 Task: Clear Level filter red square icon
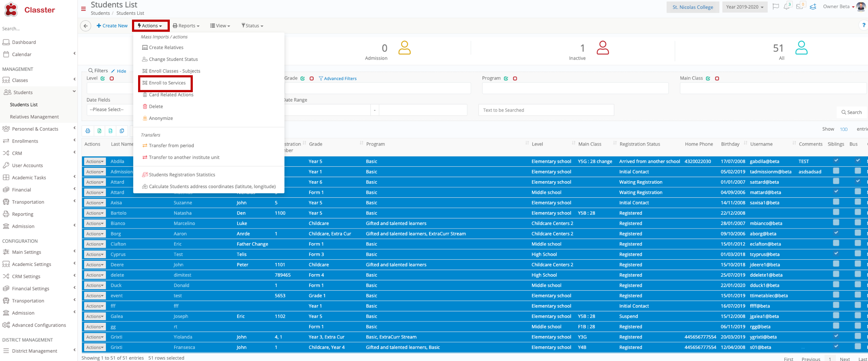(112, 79)
